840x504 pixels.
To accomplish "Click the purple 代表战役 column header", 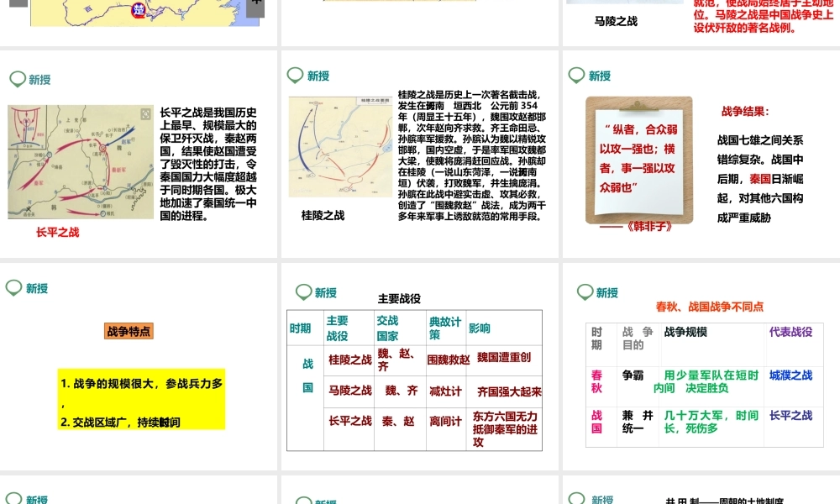I will (x=790, y=332).
